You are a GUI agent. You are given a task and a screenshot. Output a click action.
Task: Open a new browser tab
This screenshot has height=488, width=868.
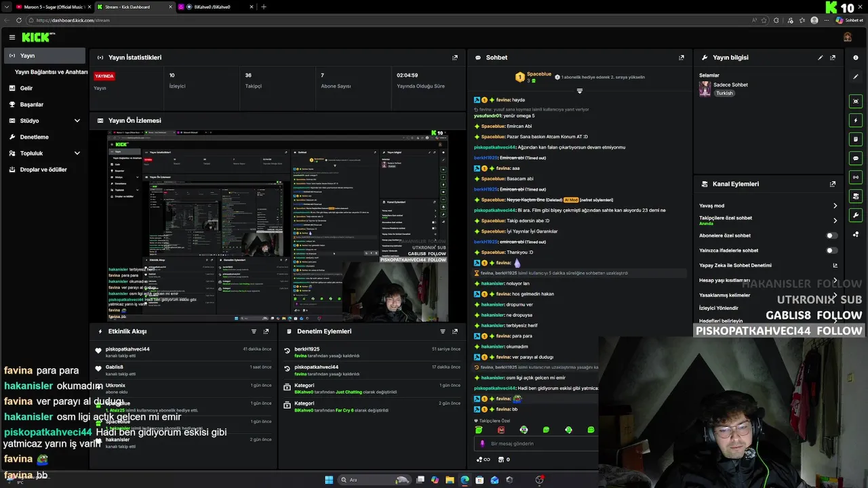tap(264, 7)
